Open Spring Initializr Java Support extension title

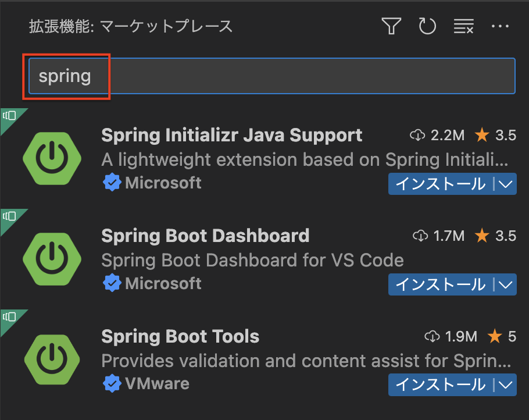[x=232, y=136]
